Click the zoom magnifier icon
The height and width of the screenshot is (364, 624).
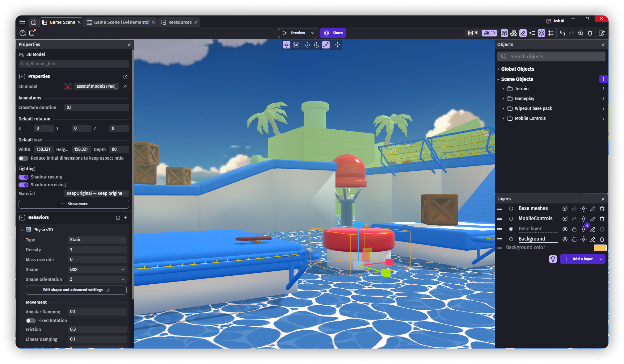(x=580, y=33)
